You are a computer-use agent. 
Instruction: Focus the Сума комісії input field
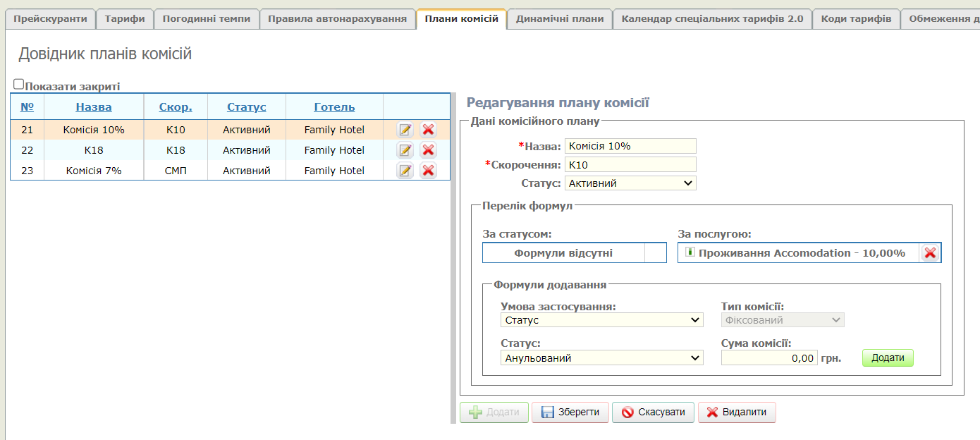(769, 358)
